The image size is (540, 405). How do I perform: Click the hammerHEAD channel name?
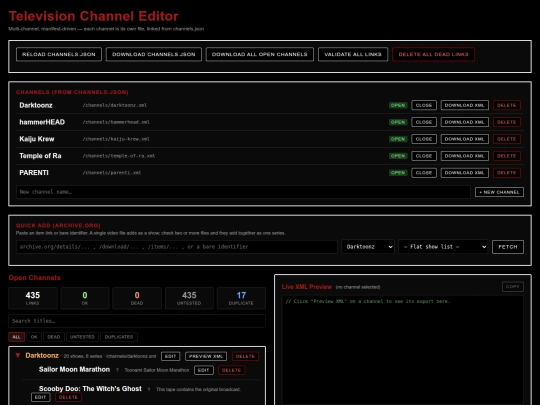tap(42, 122)
